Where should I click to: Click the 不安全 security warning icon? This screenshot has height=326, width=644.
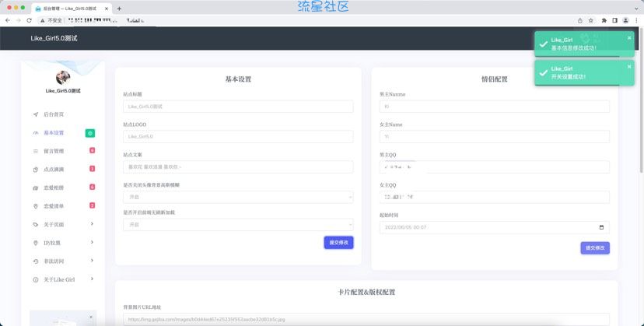(x=42, y=20)
